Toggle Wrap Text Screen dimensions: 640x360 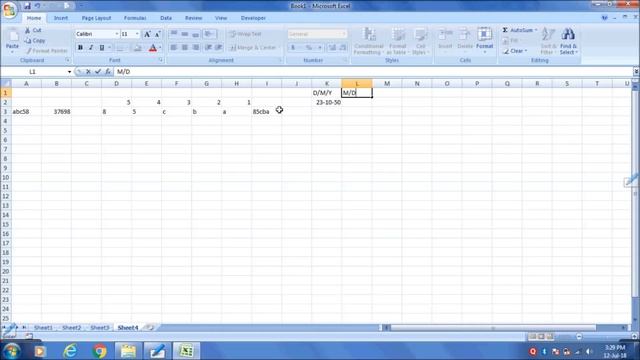pyautogui.click(x=245, y=34)
